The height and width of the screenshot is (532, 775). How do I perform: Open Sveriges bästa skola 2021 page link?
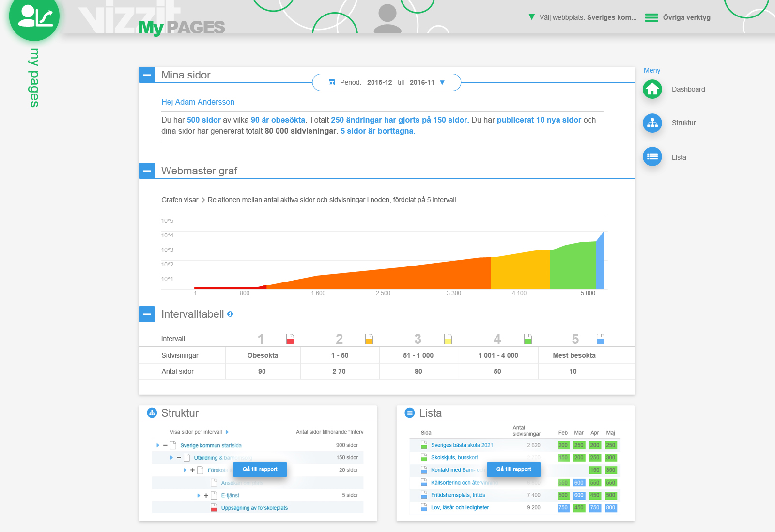tap(462, 445)
